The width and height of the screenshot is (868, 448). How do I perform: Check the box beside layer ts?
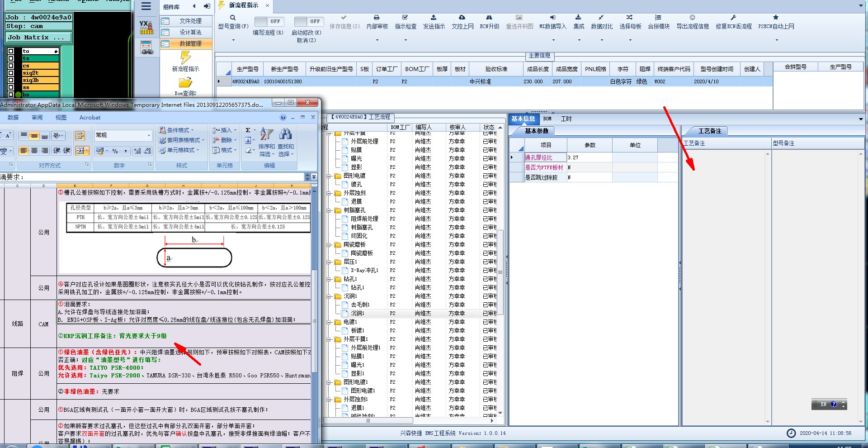(11, 58)
